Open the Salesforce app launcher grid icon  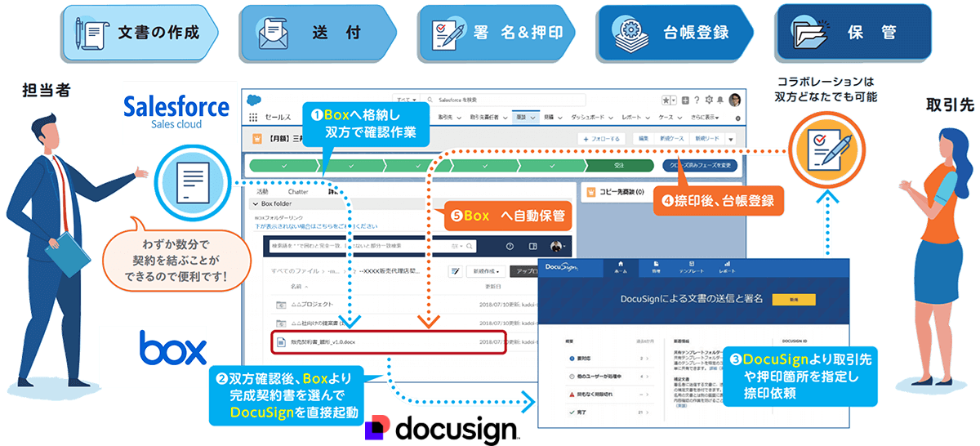tap(253, 117)
